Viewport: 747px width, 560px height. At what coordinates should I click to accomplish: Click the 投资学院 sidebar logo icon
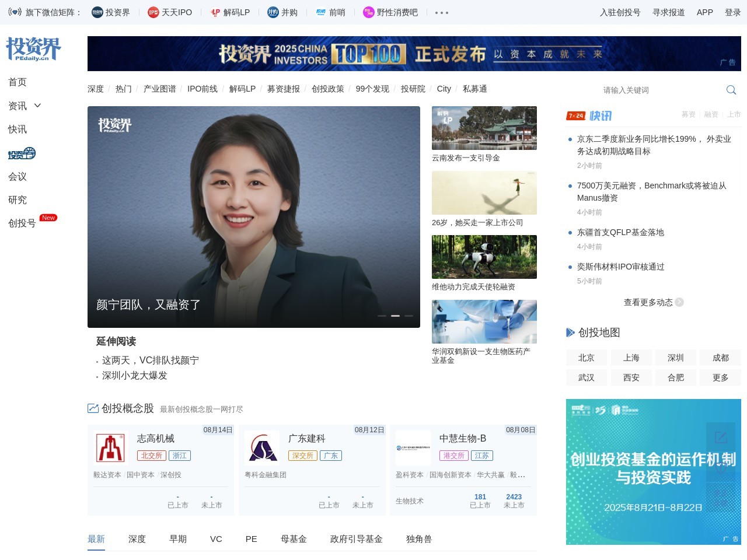tap(22, 153)
